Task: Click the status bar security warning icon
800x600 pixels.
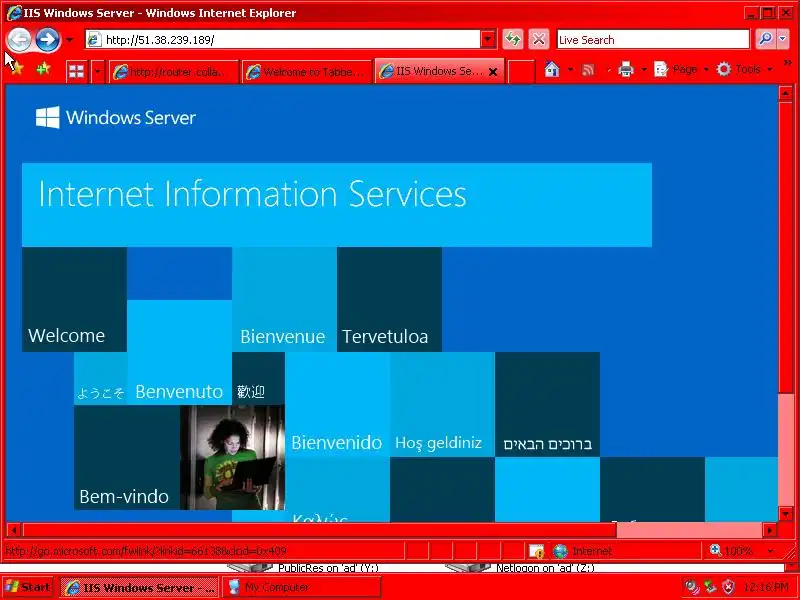Action: coord(536,551)
